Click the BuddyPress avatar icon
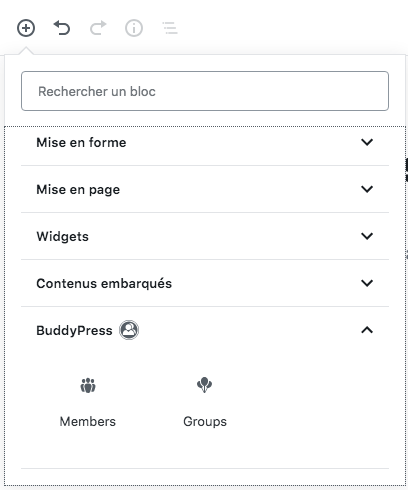This screenshot has height=490, width=408. pos(129,330)
